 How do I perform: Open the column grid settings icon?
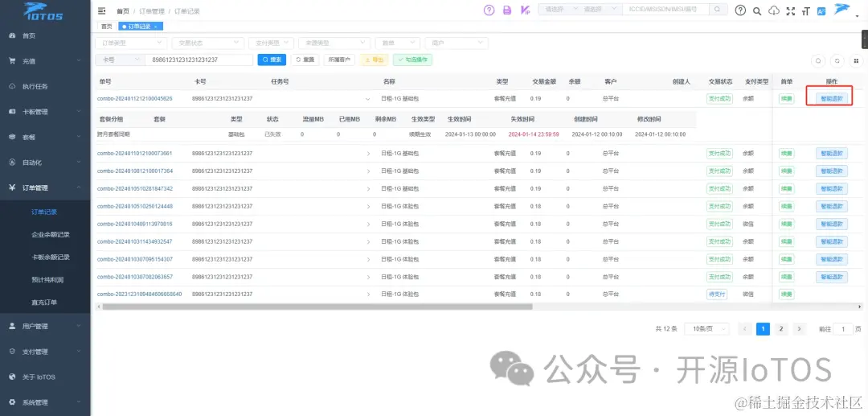(856, 61)
